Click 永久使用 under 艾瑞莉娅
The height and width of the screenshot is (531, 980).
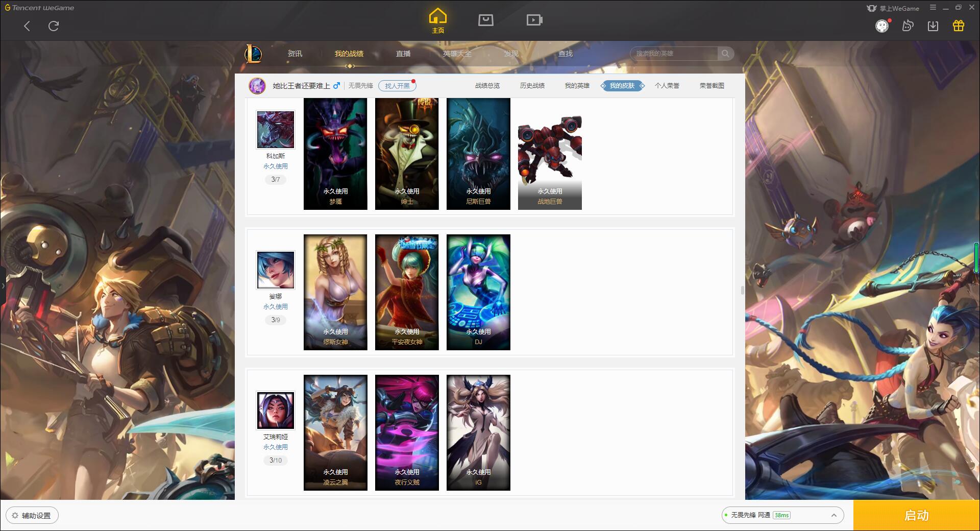pos(276,447)
